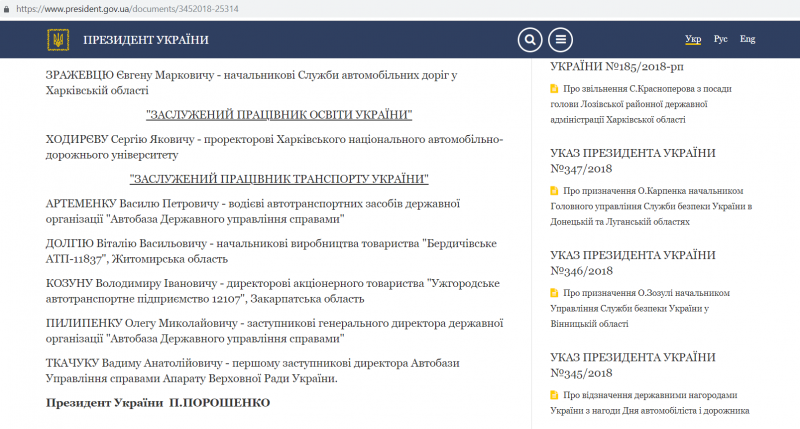Click document icon beside Карпенко appointment link

[x=554, y=191]
